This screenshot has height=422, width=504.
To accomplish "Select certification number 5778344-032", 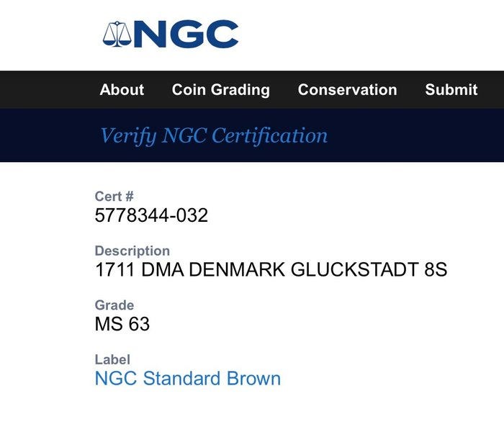I will (x=151, y=215).
